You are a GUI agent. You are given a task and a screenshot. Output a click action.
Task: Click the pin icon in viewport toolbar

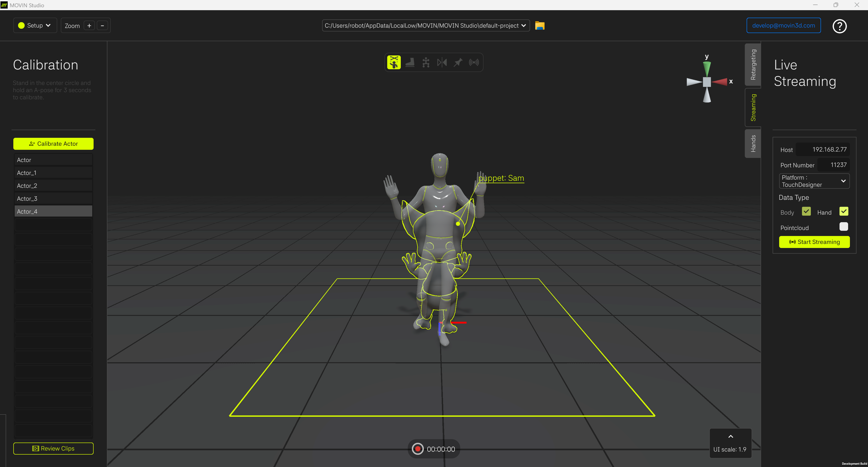(x=458, y=62)
